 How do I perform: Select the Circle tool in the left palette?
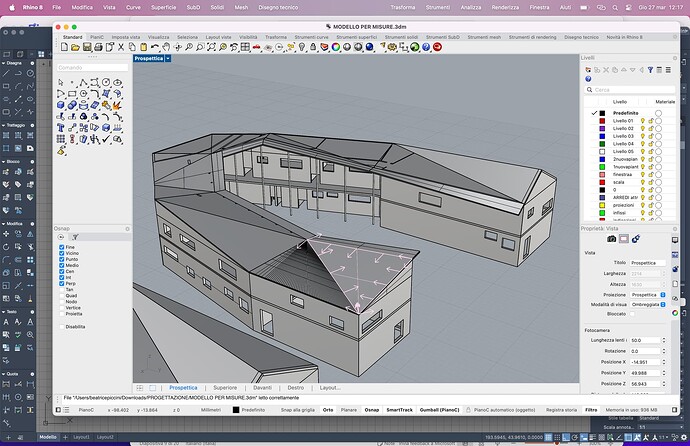(106, 82)
